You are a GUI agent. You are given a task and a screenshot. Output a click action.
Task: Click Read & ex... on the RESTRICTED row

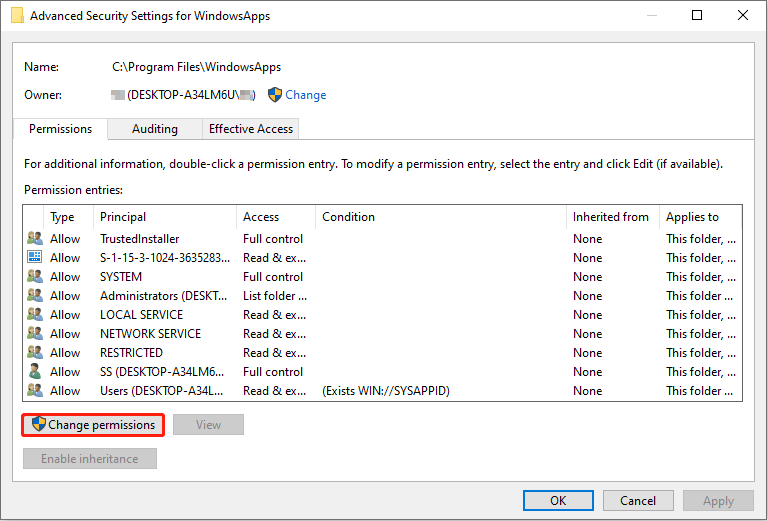click(274, 353)
